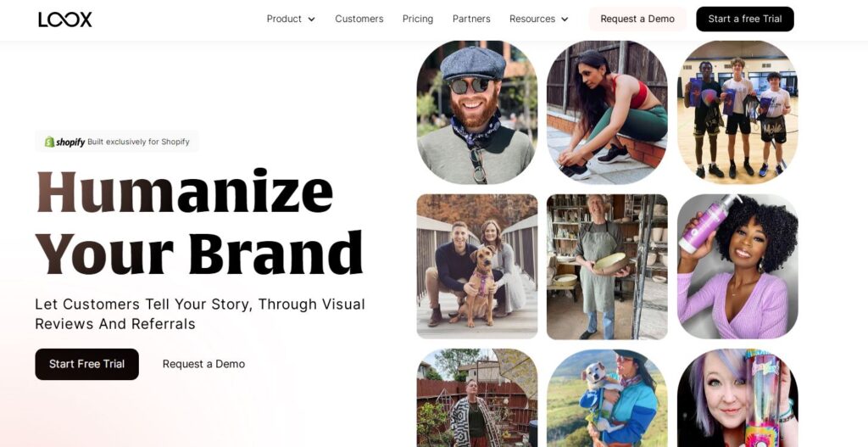Click the Start Free Trial hero button
Viewport: 868px width, 447px height.
click(87, 364)
